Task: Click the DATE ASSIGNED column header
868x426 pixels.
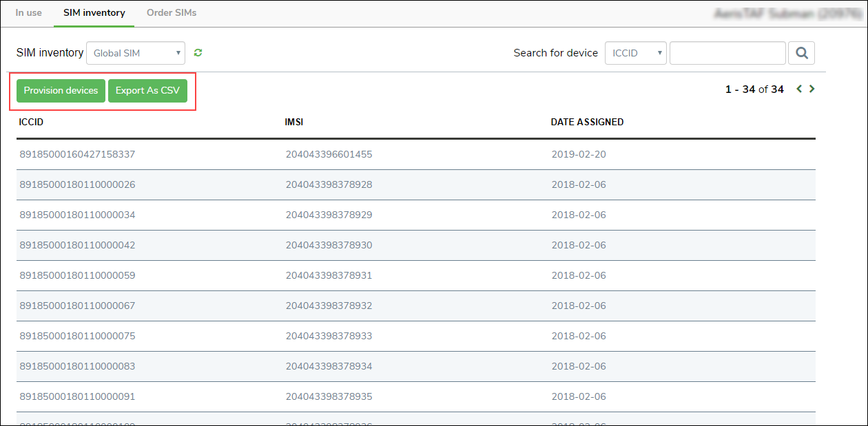Action: (588, 123)
